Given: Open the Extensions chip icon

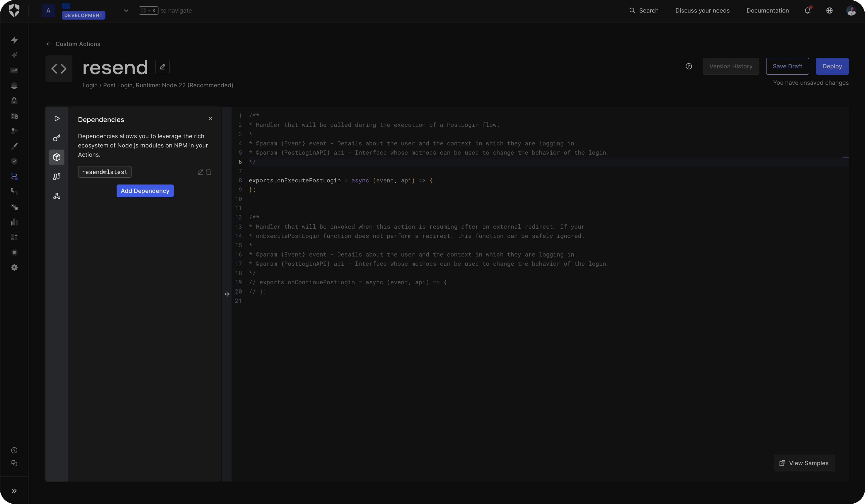Looking at the screenshot, I should click(14, 252).
